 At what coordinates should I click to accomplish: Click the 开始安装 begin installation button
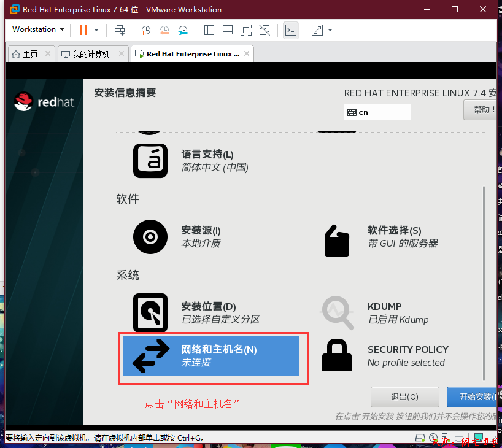point(472,397)
